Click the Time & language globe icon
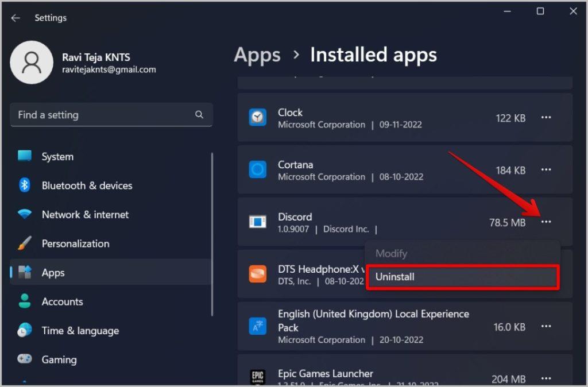This screenshot has width=588, height=387. coord(25,330)
